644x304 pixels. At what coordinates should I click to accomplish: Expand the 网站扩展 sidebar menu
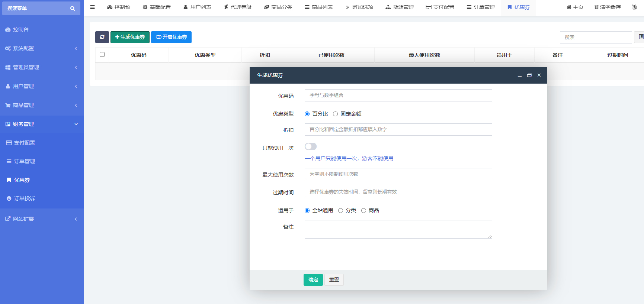pos(42,219)
